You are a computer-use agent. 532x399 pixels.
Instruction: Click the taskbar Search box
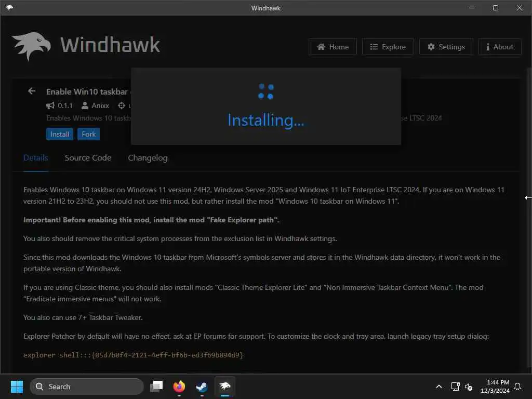point(87,387)
